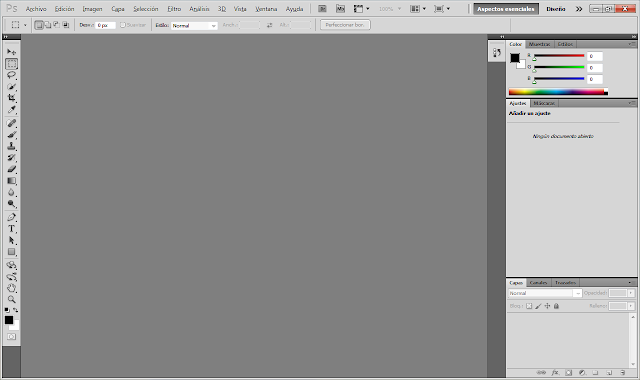
Task: Toggle lock position icon
Action: [x=547, y=306]
